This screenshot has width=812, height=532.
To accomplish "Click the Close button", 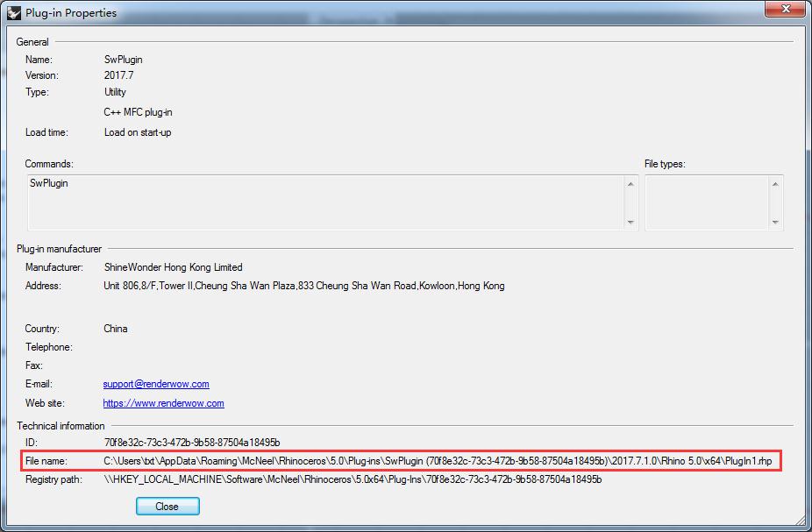I will tap(167, 506).
